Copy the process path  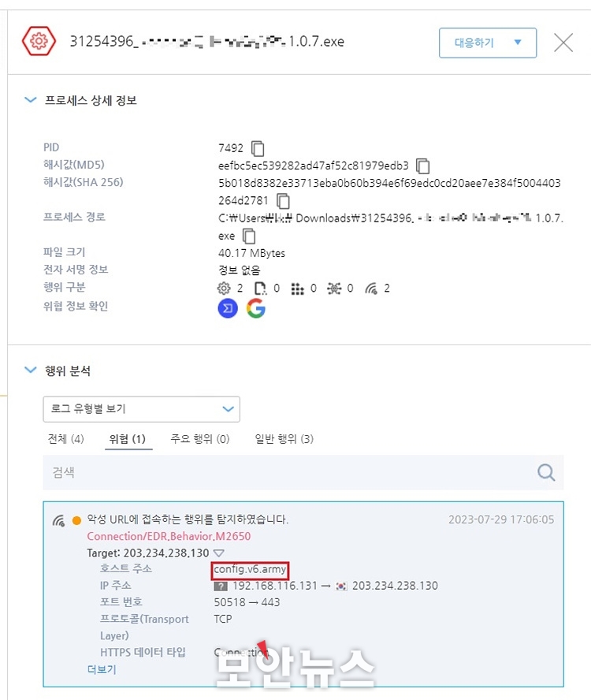coord(249,236)
